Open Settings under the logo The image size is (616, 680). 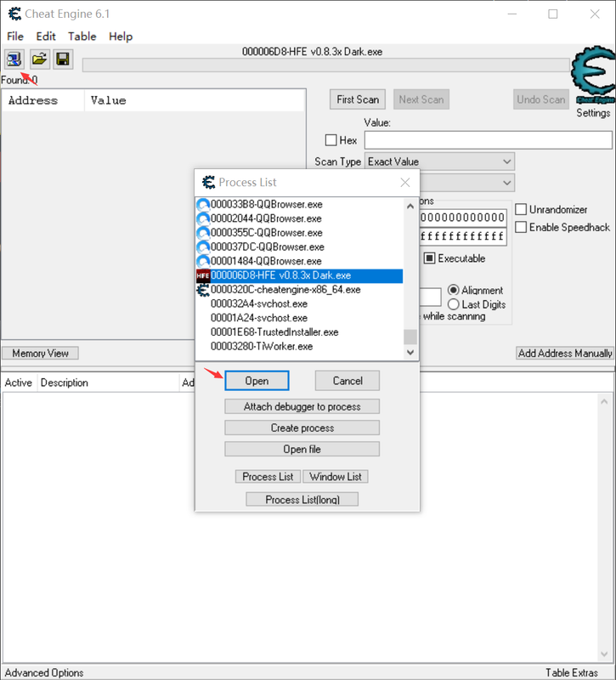(x=593, y=113)
